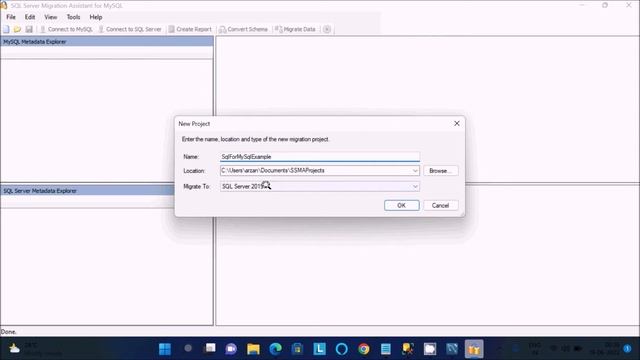The image size is (640, 360).
Task: Open the Windows Start menu
Action: [x=165, y=349]
